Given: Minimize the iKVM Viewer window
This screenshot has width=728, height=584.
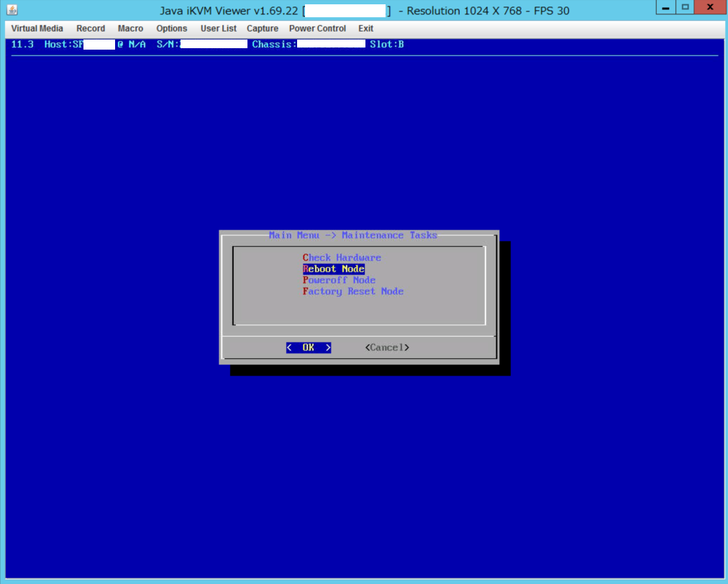Looking at the screenshot, I should point(666,7).
